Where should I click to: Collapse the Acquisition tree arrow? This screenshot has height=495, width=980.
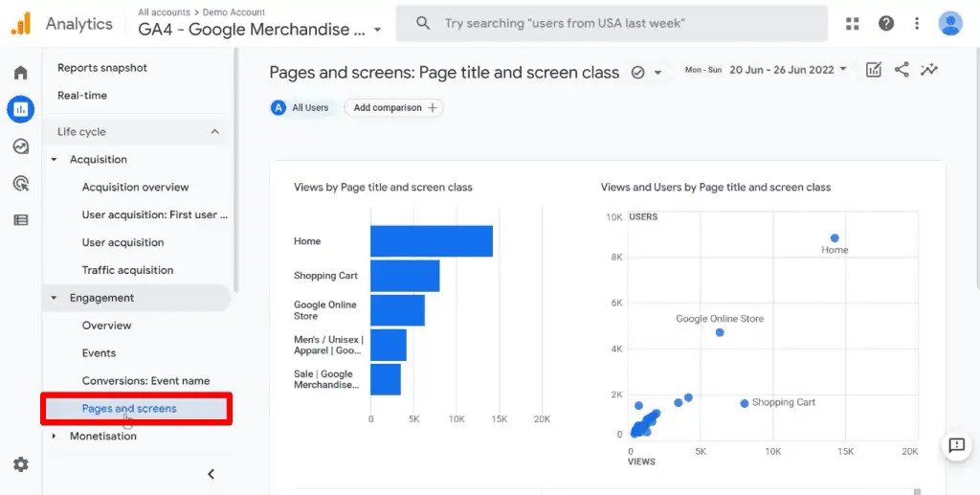click(x=55, y=159)
